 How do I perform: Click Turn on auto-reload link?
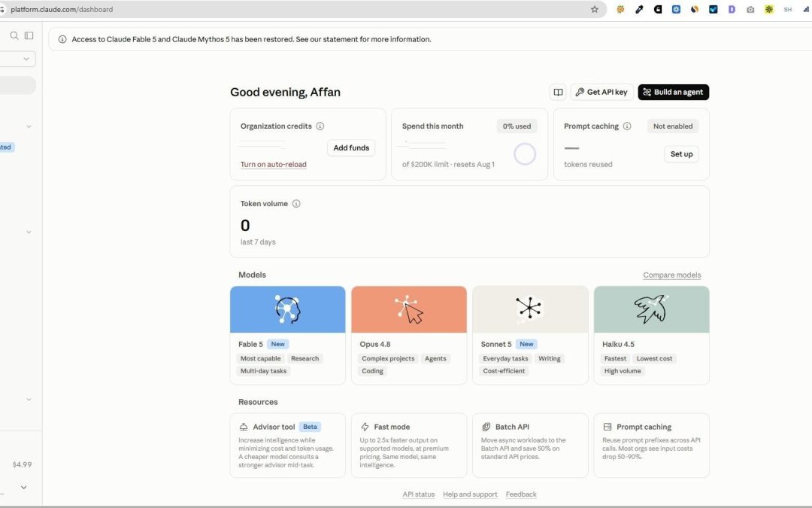point(274,164)
